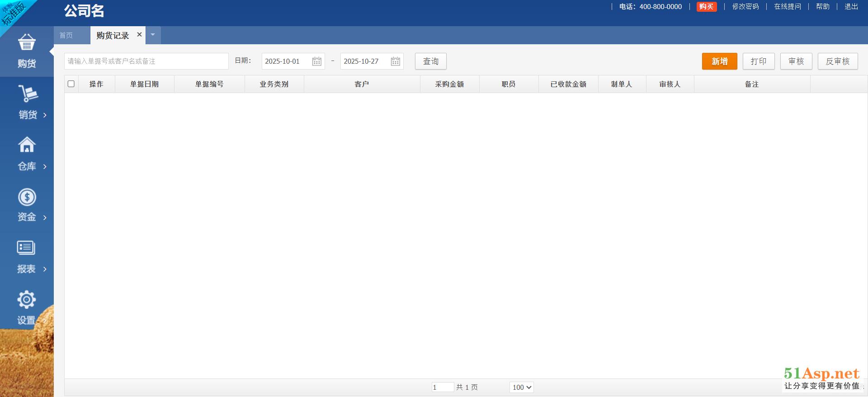
Task: Click the orange 新增 button
Action: point(719,61)
